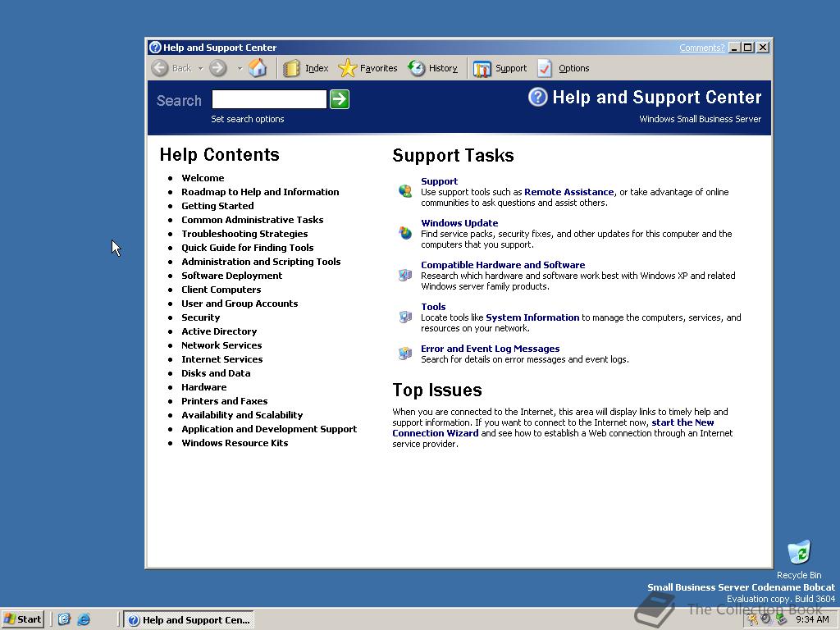
Task: Click the Options toolbar label
Action: point(573,68)
